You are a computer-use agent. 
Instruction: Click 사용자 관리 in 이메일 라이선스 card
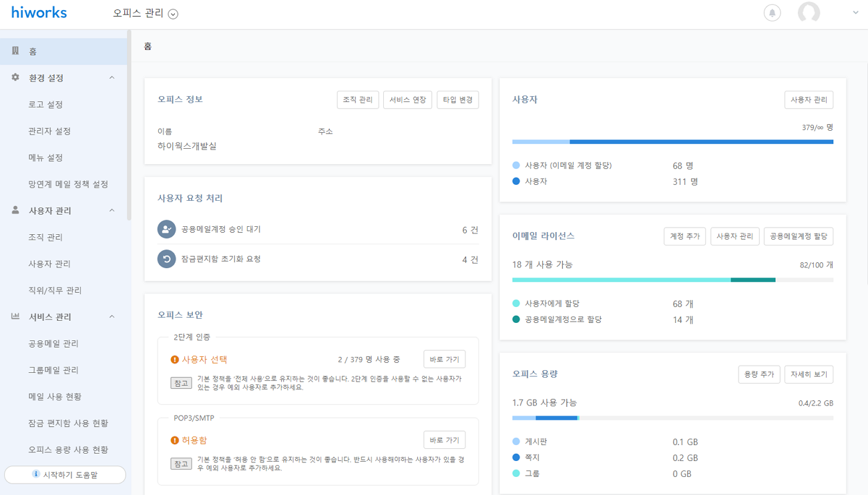click(x=734, y=236)
